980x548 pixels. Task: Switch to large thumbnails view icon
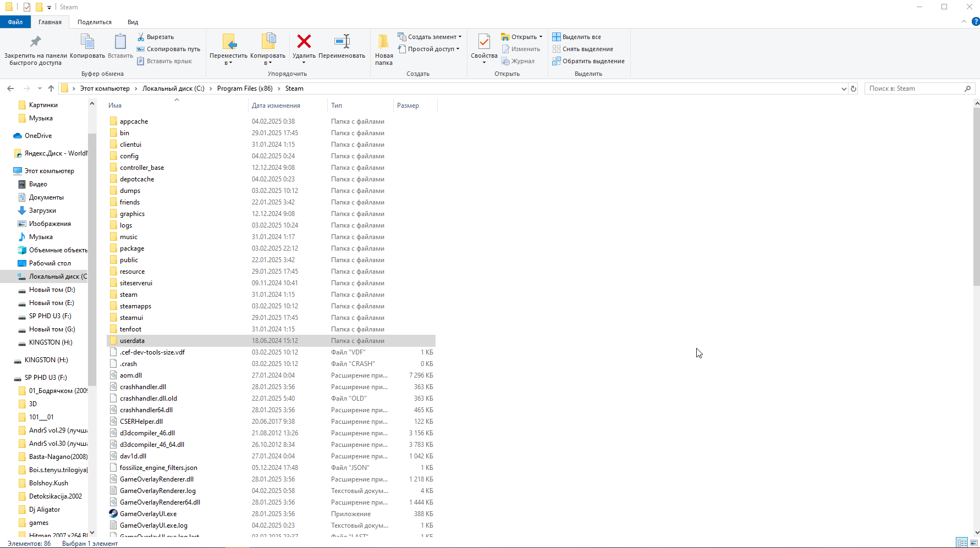973,543
